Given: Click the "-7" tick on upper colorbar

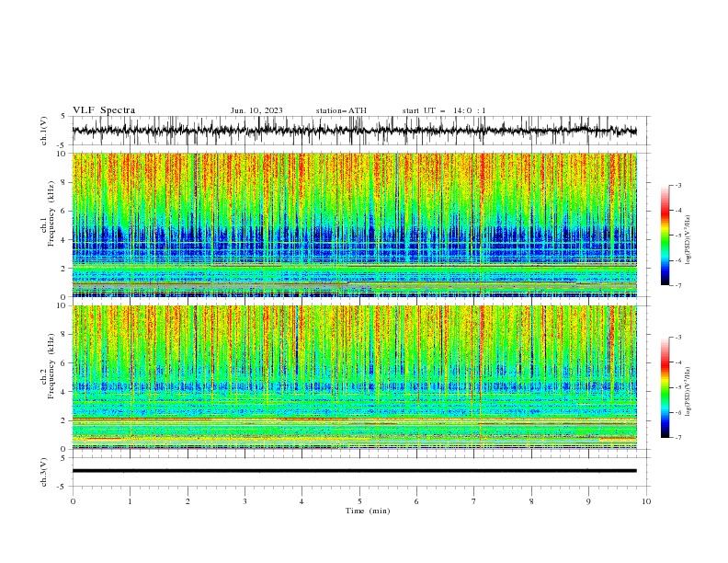Looking at the screenshot, I should coord(677,285).
